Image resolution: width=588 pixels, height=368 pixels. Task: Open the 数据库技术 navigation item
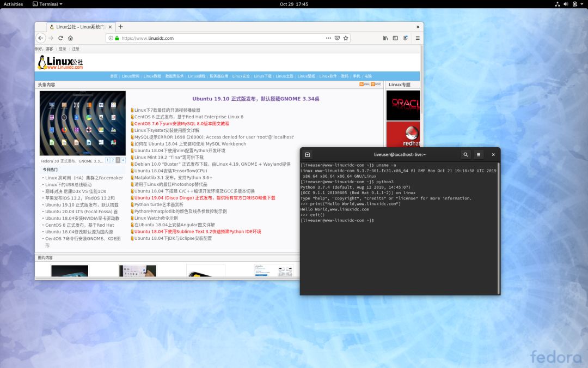click(175, 76)
